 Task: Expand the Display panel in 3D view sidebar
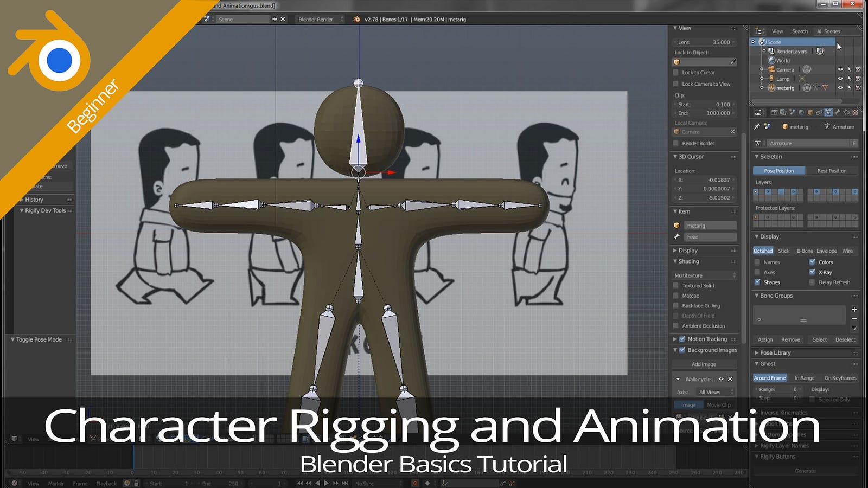[x=675, y=251]
